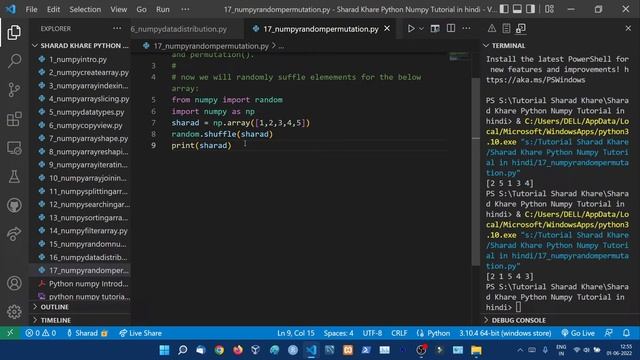Start Live Share from status bar
Screen dimensions: 640x360
pyautogui.click(x=140, y=333)
